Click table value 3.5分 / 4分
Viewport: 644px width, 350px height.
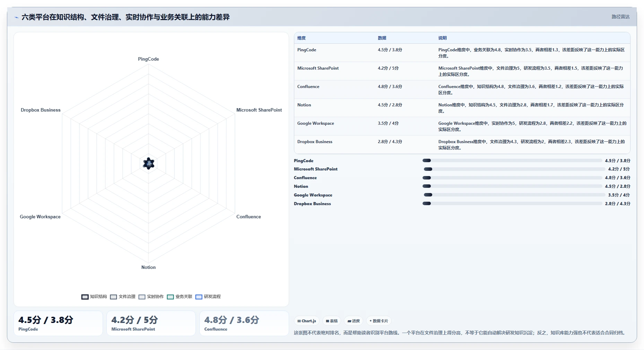[388, 123]
